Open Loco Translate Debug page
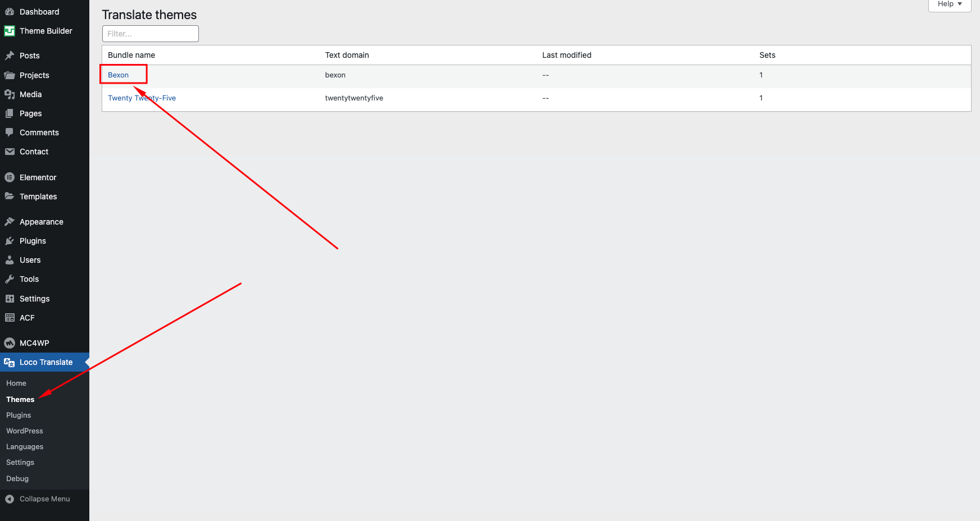This screenshot has height=521, width=980. (x=17, y=478)
